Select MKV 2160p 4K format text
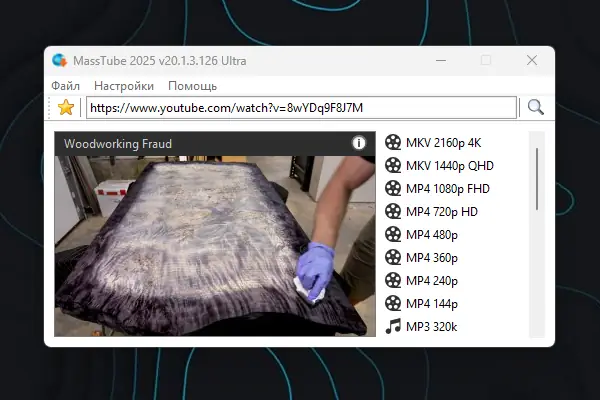600x400 pixels. (x=443, y=143)
